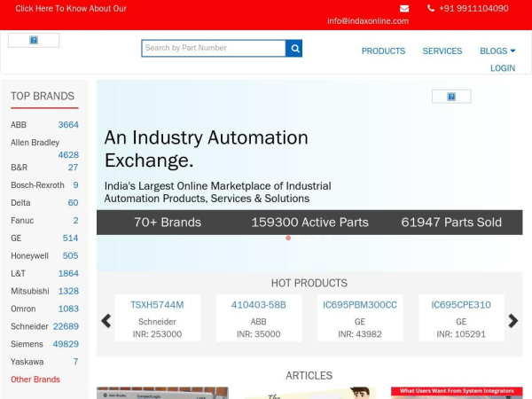This screenshot has width=532, height=399.
Task: Open the Allen Bradley brand listing
Action: coord(35,143)
